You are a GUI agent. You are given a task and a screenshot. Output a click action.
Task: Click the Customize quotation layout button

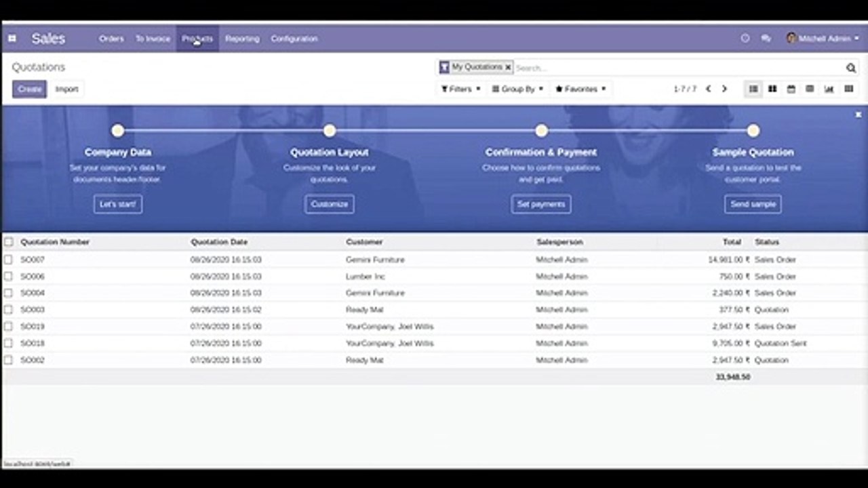(x=330, y=204)
